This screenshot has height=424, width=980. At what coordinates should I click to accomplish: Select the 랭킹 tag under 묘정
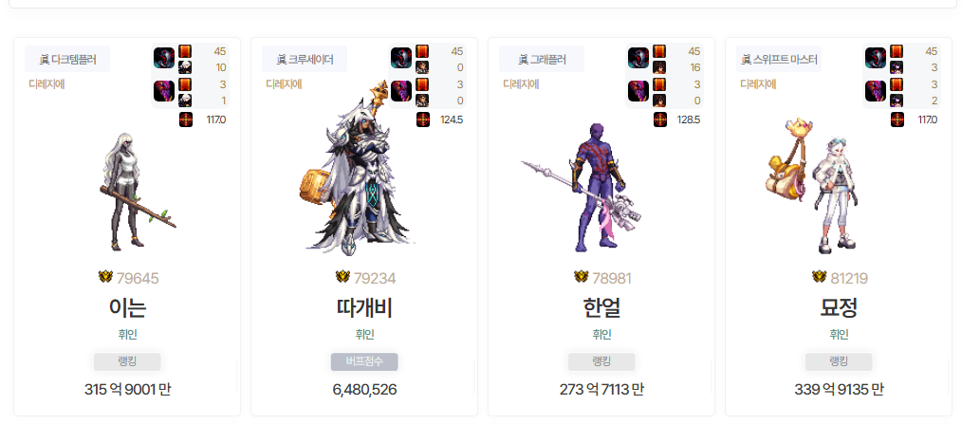point(839,361)
